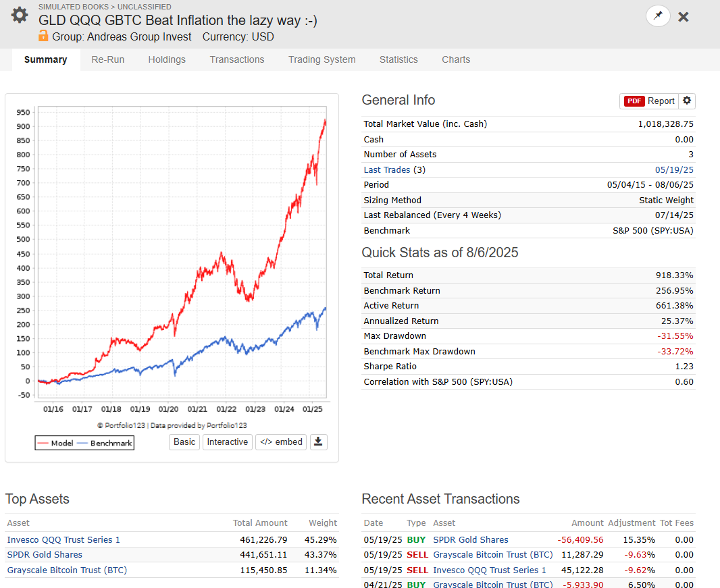This screenshot has height=588, width=720.
Task: Click the SIMULATED BOOKS > UNCLASSIFIED breadcrumb
Action: pos(105,7)
